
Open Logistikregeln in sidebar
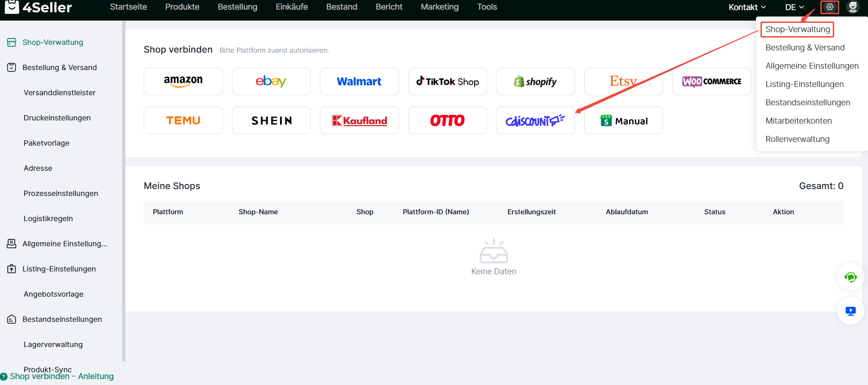[48, 218]
